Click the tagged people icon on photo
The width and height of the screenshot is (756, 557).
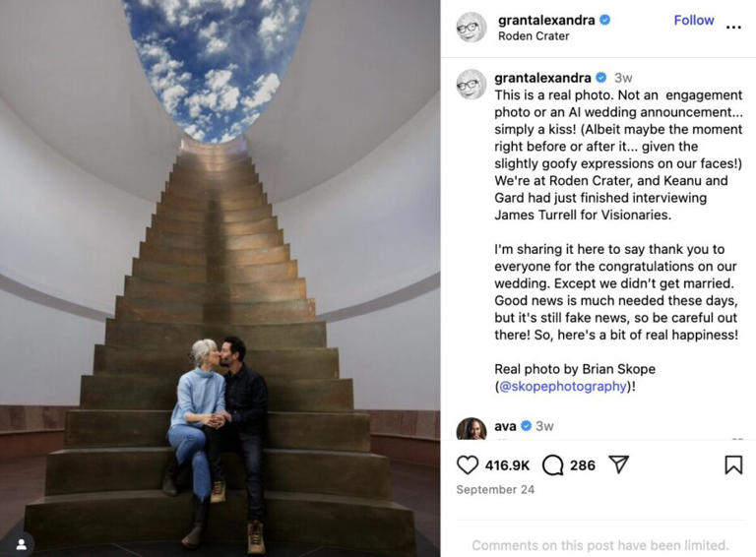(22, 544)
